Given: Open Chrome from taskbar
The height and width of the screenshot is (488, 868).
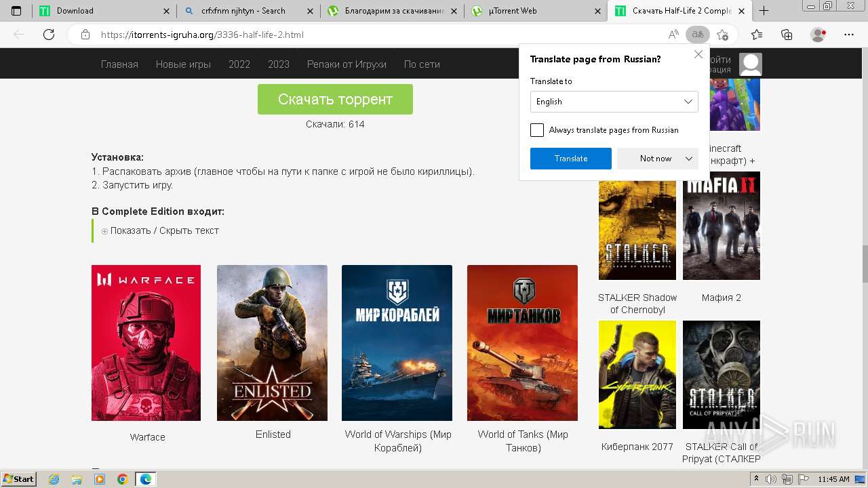Looking at the screenshot, I should 123,479.
